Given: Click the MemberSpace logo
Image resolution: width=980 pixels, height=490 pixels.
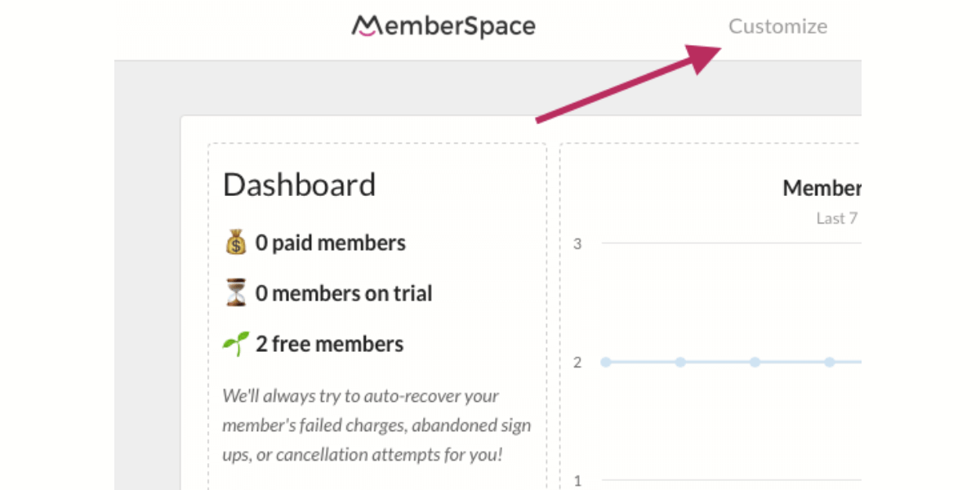Looking at the screenshot, I should [x=443, y=26].
